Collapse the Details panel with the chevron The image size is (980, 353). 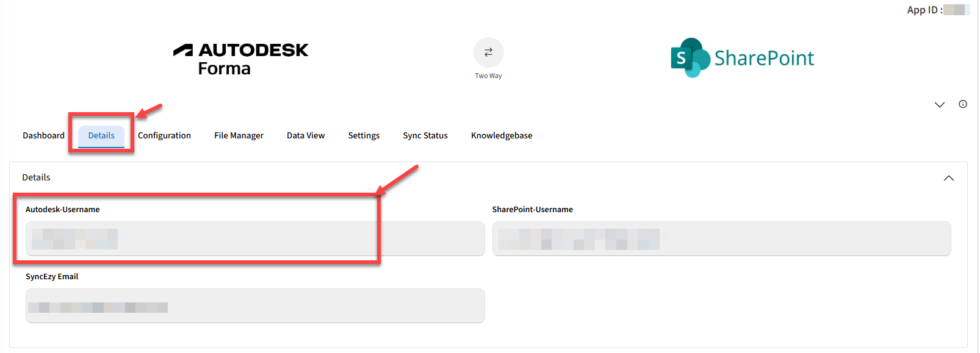[x=948, y=178]
